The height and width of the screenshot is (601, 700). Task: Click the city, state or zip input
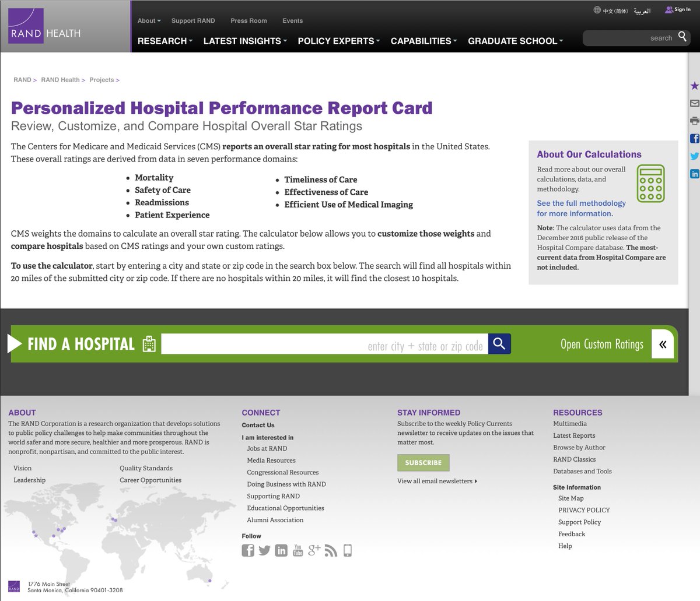click(325, 344)
